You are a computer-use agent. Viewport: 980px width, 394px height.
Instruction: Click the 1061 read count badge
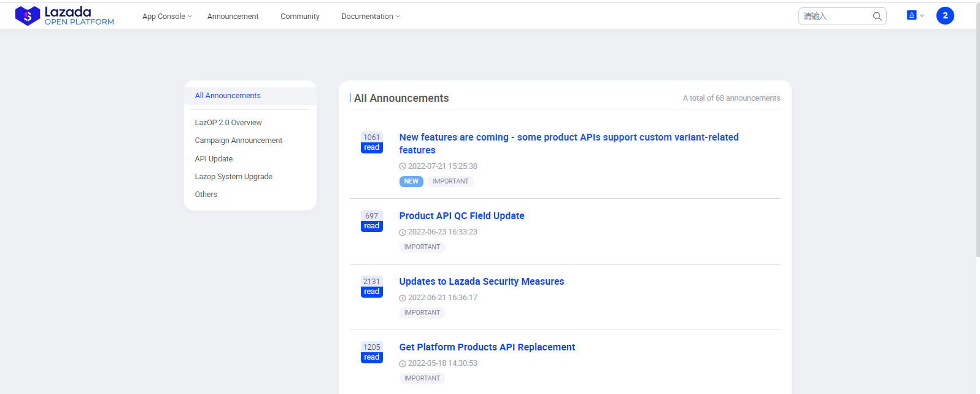(371, 142)
